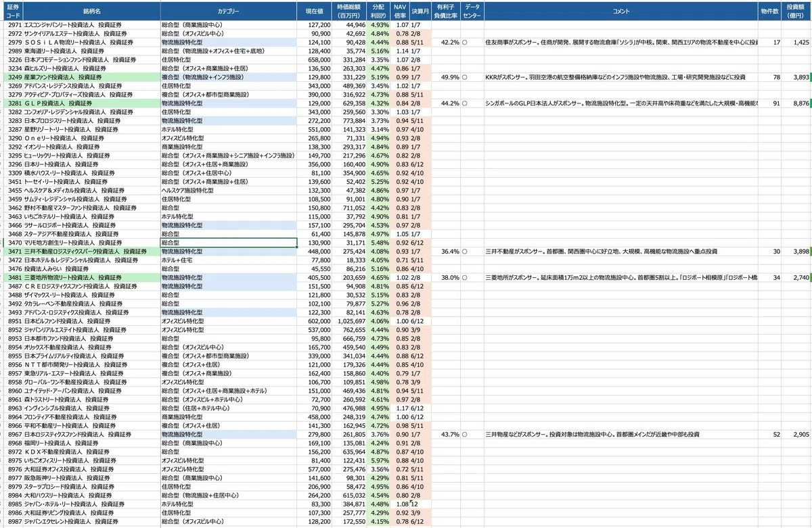Select the 複合型（物流施設＋インフラ施設） category cell
The width and height of the screenshot is (812, 528).
pos(229,77)
